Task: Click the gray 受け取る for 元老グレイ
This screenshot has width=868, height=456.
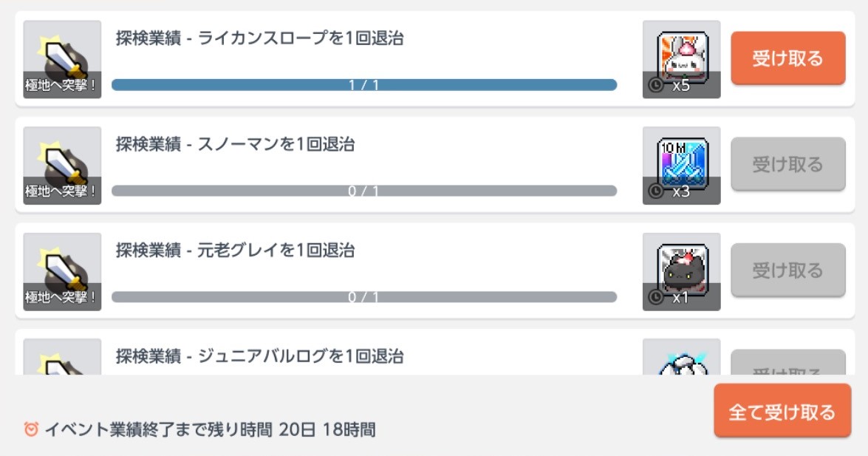Action: pos(787,270)
